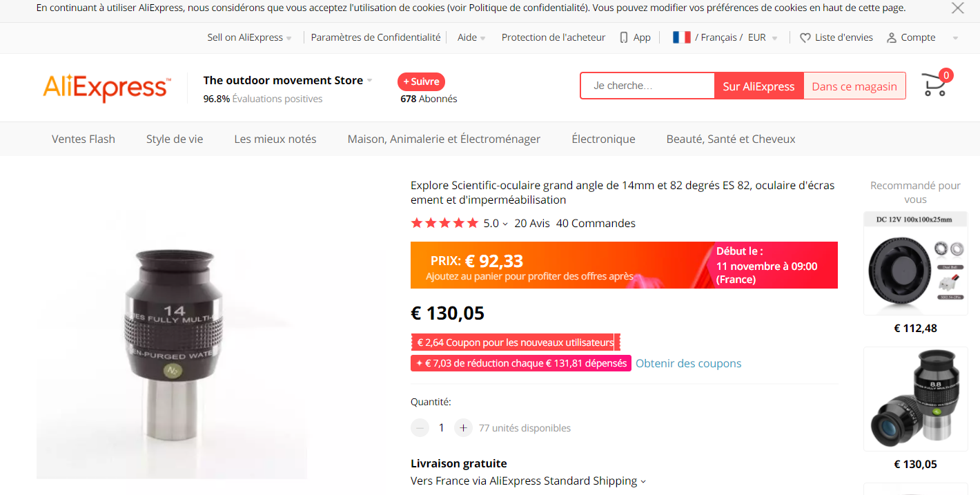Open the recommended fan product thumbnail
The height and width of the screenshot is (495, 980).
pos(915,263)
